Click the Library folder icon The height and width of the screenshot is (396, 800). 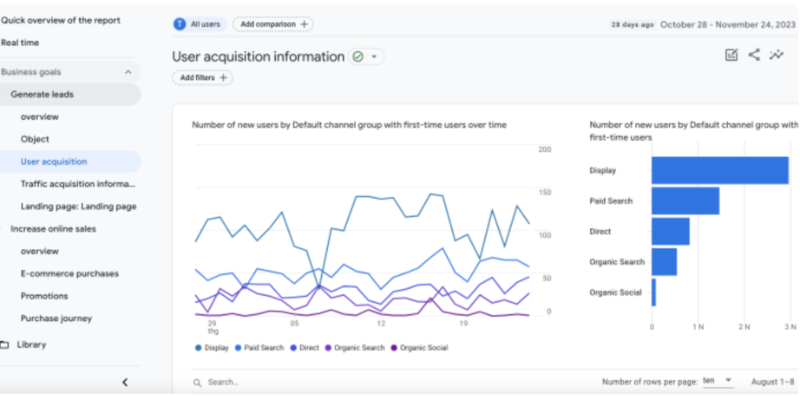pos(5,345)
